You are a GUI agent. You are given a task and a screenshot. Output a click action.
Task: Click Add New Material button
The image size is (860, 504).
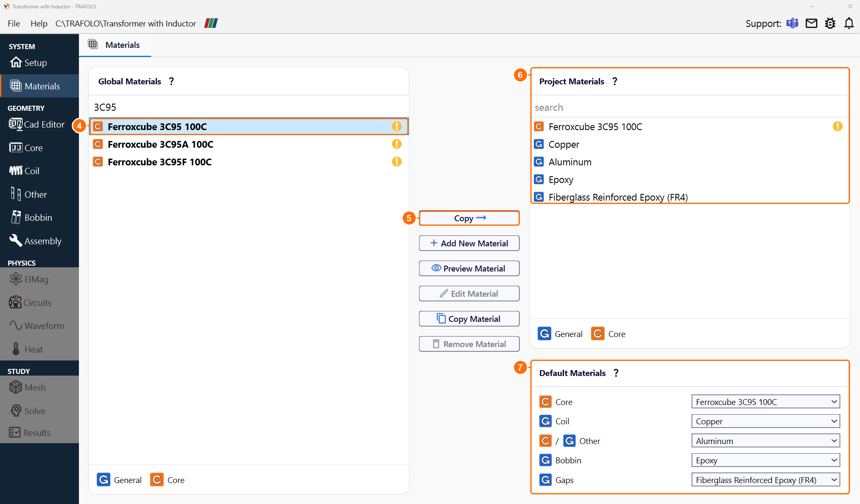[469, 243]
